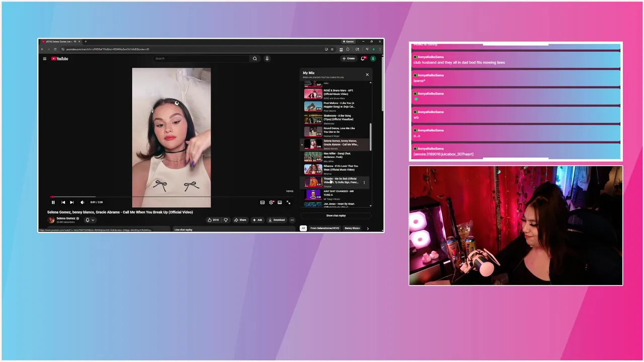
Task: Enter fullscreen from the player controls
Action: click(288, 202)
